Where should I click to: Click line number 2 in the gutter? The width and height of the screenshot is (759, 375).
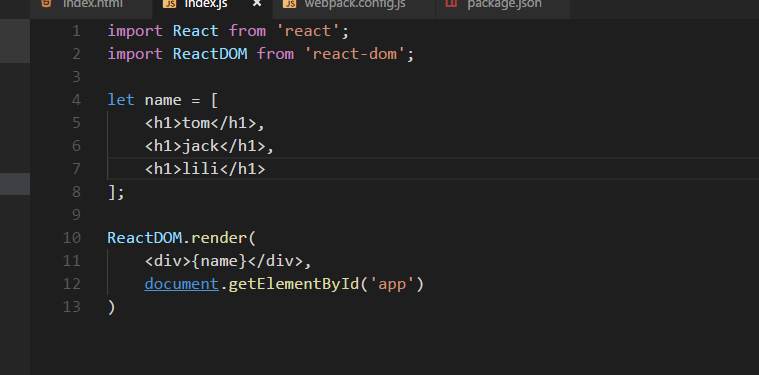coord(76,54)
